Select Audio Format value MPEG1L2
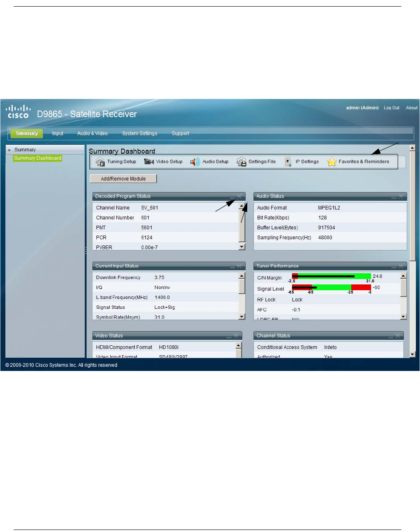420x532 pixels. pos(329,208)
